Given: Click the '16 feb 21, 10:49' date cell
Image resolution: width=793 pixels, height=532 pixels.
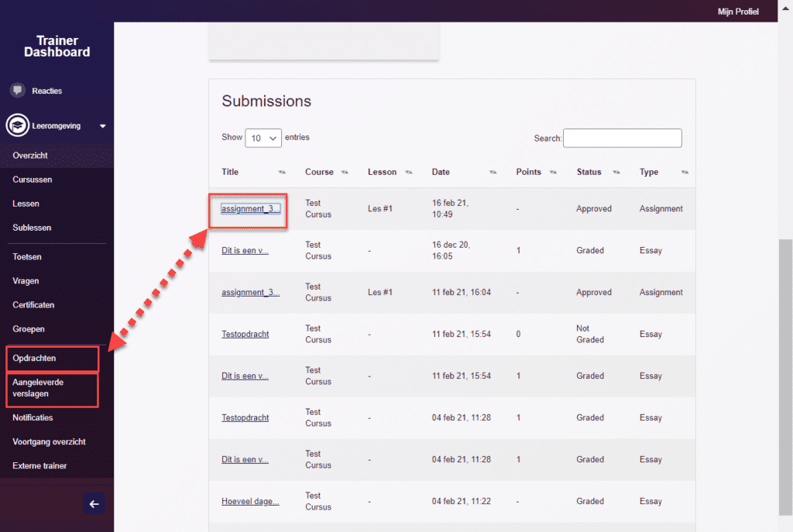Looking at the screenshot, I should tap(450, 208).
